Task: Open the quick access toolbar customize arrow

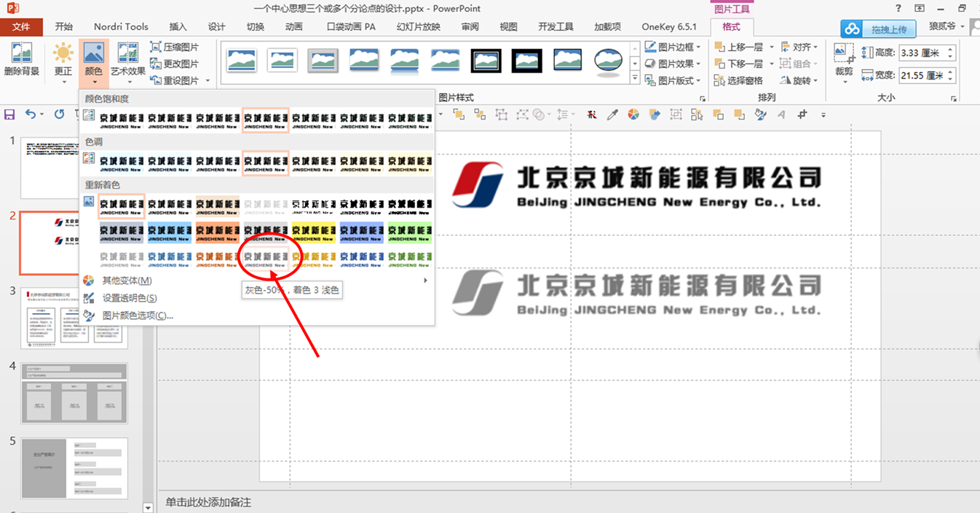Action: tap(823, 114)
